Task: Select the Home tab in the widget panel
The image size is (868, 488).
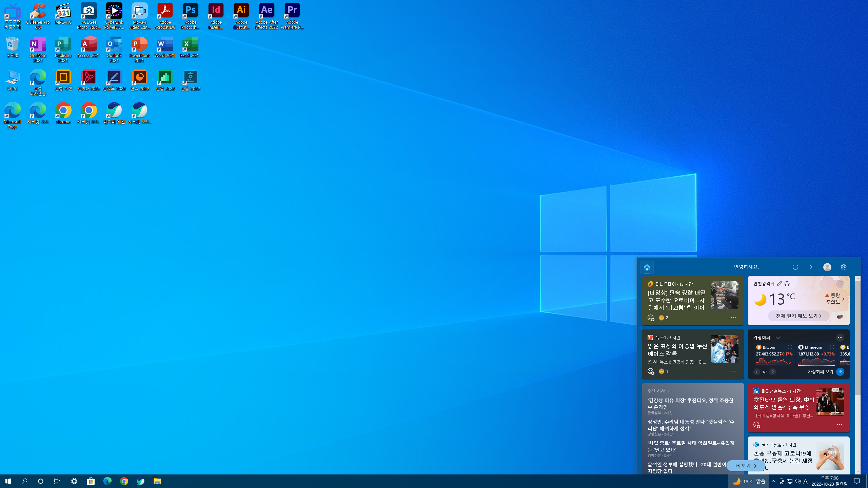Action: point(647,267)
